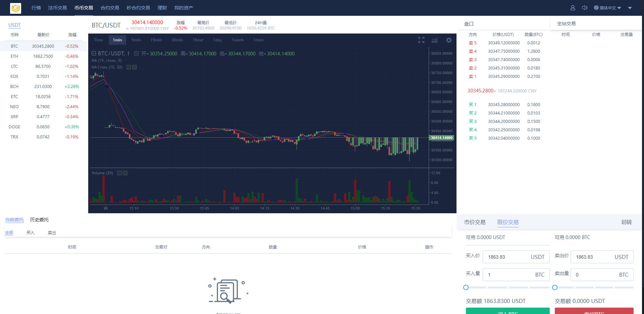Expand the far-right header dropdown arrow
The width and height of the screenshot is (644, 314).
pyautogui.click(x=630, y=8)
